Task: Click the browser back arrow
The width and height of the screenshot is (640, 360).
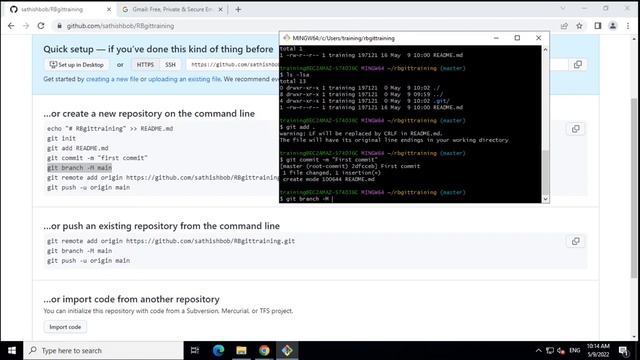Action: [11, 26]
